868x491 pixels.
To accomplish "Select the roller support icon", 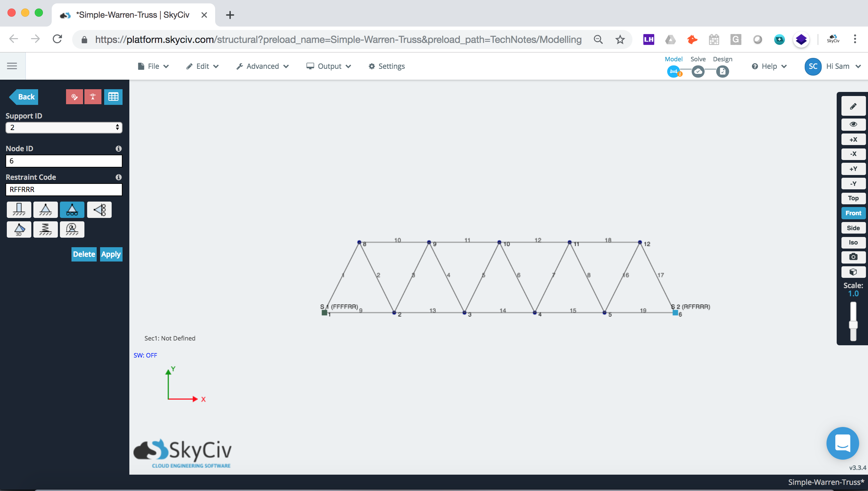I will pos(71,209).
